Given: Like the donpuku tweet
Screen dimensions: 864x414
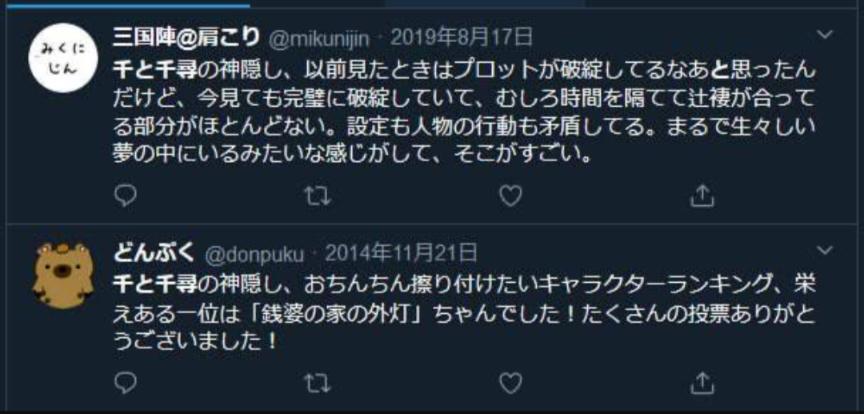Looking at the screenshot, I should tap(510, 382).
